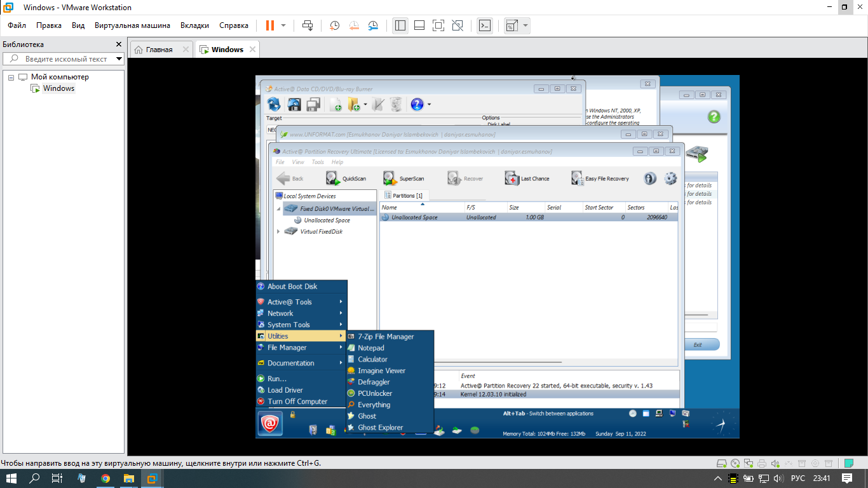Viewport: 868px width, 488px height.
Task: Close the Windows VM tab
Action: [252, 49]
